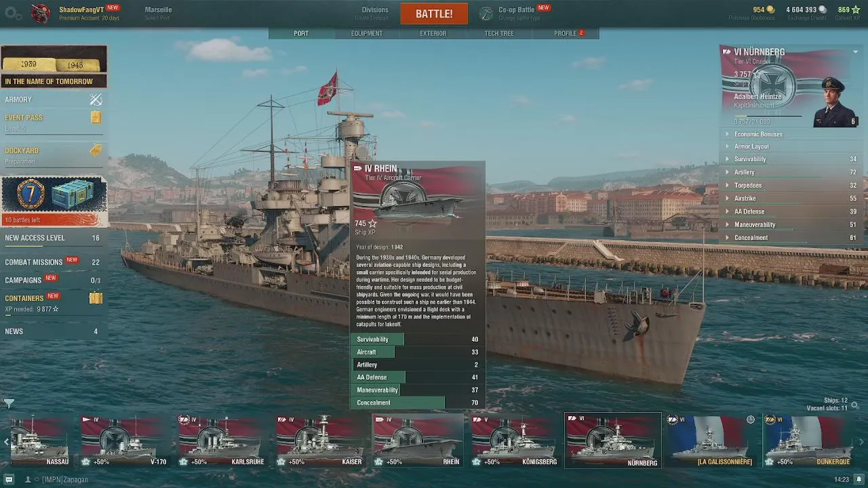Open the Exterior tab

433,33
